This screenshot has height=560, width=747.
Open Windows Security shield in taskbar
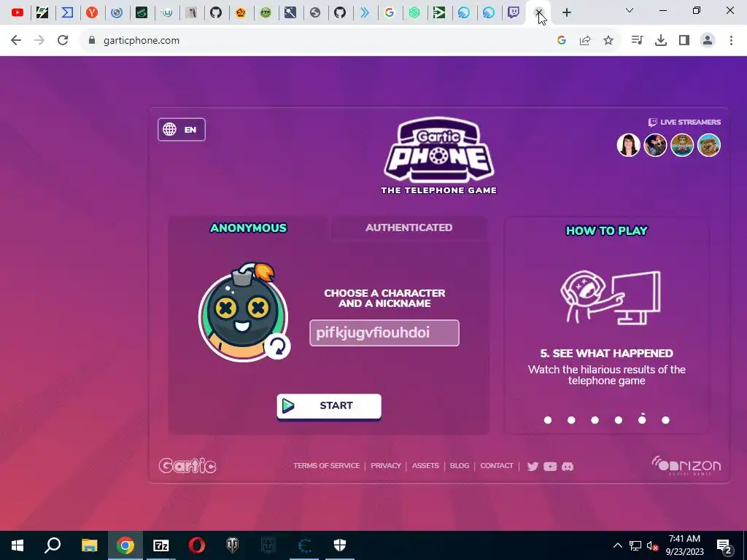click(340, 545)
